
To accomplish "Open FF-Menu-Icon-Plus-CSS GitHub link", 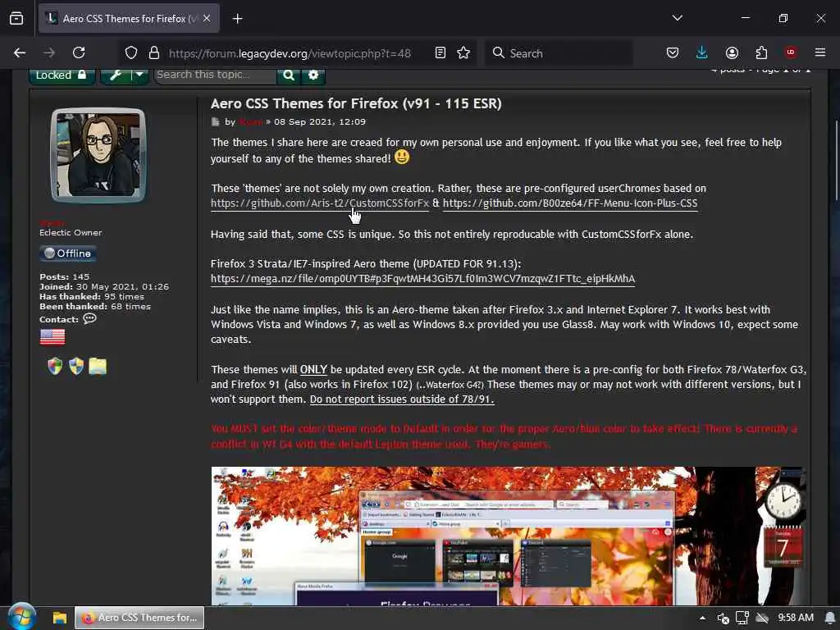I will point(570,203).
